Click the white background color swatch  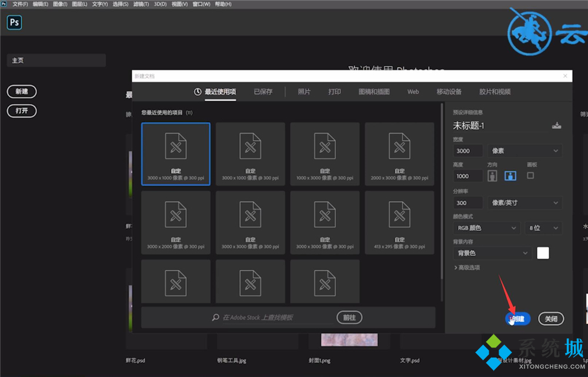point(543,253)
